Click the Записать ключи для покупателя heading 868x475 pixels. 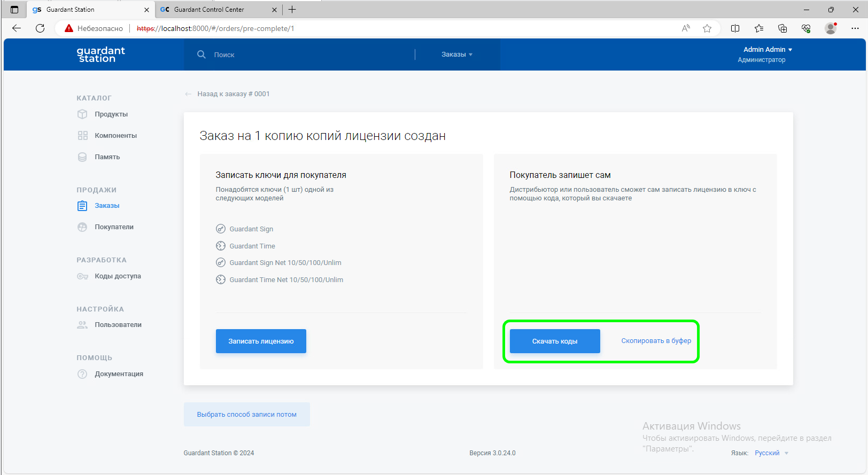281,175
